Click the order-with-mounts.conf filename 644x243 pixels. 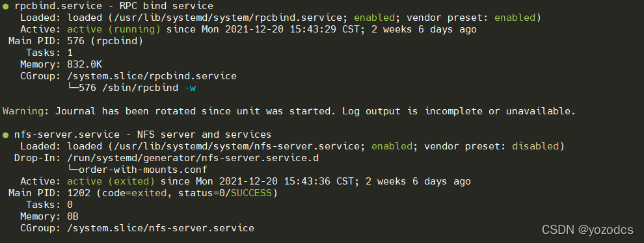pyautogui.click(x=143, y=170)
